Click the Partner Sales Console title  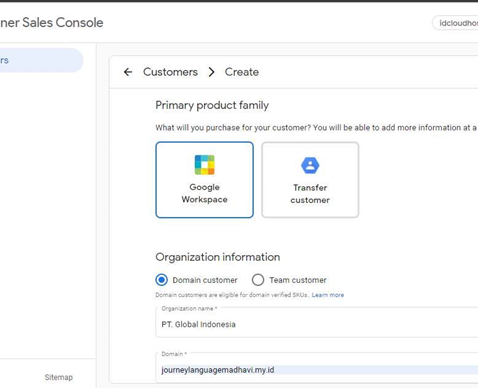(x=52, y=23)
